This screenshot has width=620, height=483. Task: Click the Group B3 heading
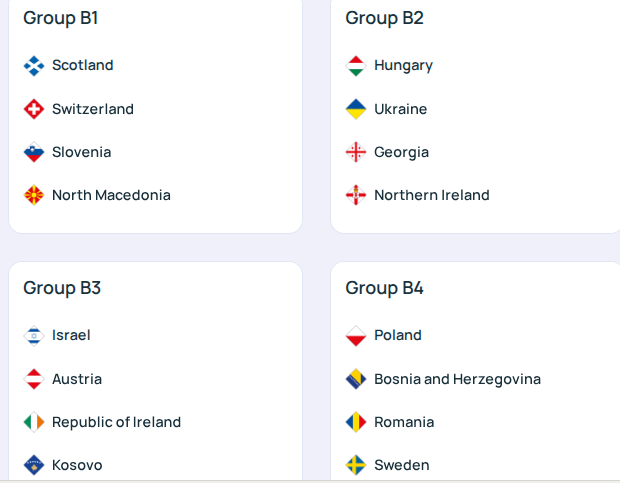coord(62,288)
